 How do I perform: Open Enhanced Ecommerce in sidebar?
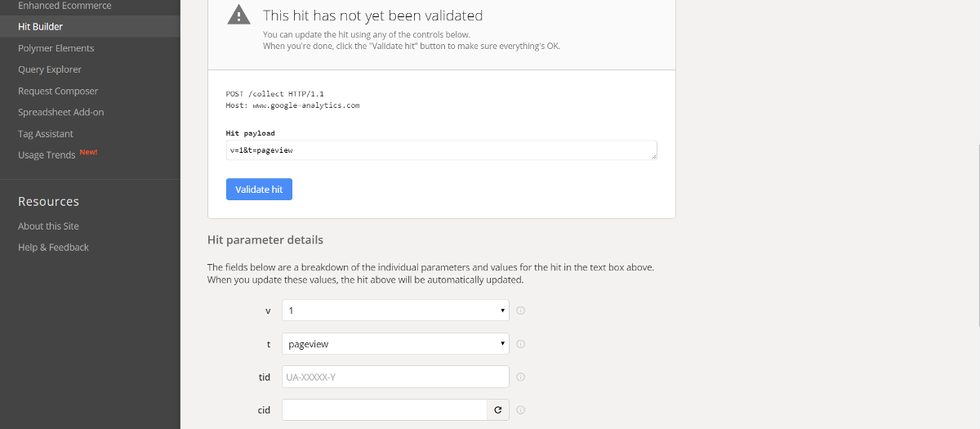pos(65,6)
